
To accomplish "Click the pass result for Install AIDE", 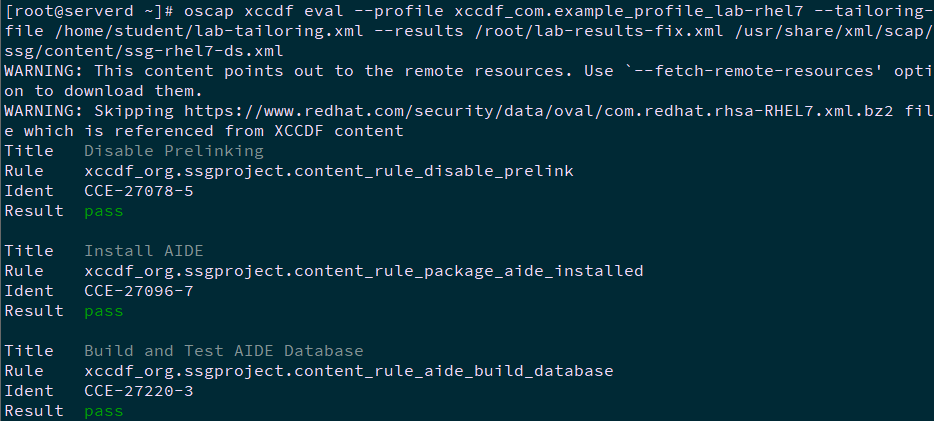I will (104, 311).
